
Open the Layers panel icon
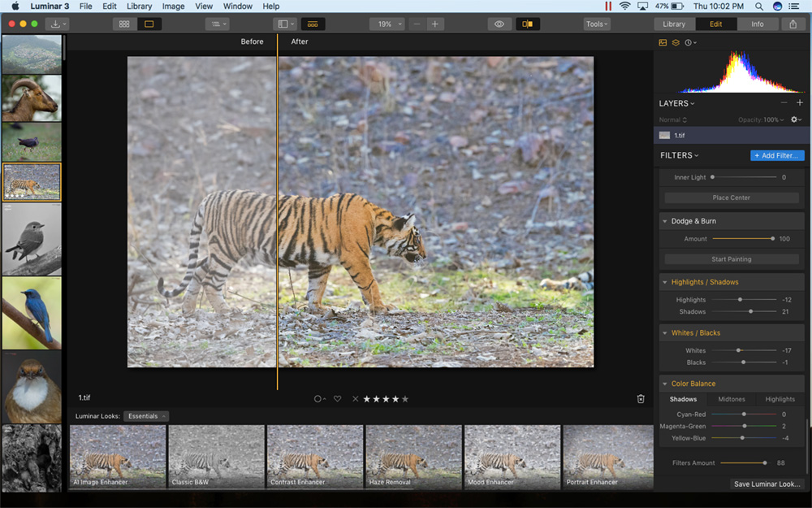coord(676,42)
